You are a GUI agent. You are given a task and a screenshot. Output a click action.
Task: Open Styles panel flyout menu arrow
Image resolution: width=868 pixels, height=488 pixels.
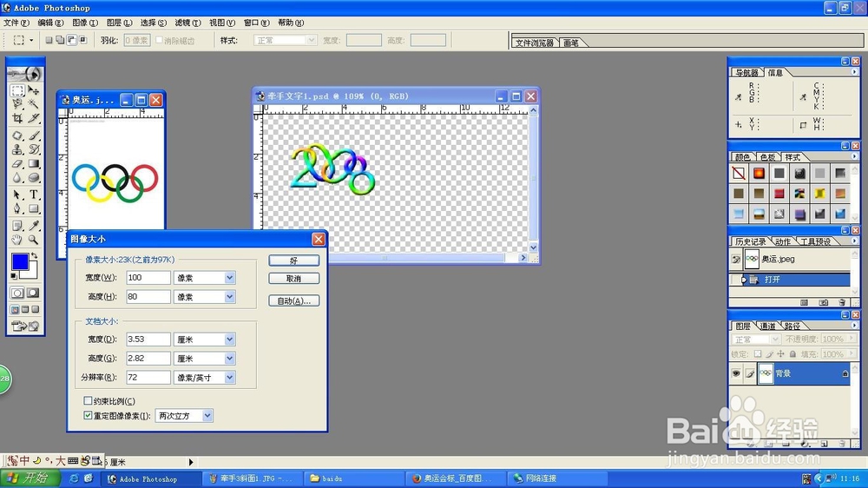(x=854, y=157)
